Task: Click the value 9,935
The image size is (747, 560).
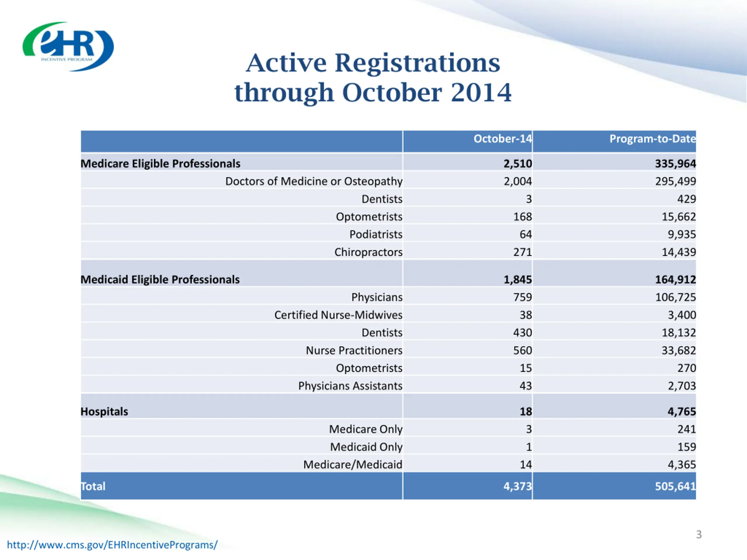Action: click(681, 234)
